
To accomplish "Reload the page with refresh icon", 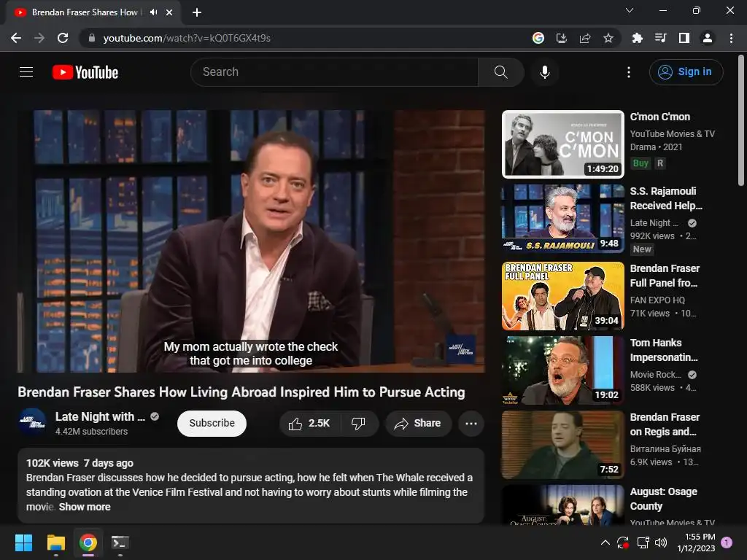I will tap(63, 38).
